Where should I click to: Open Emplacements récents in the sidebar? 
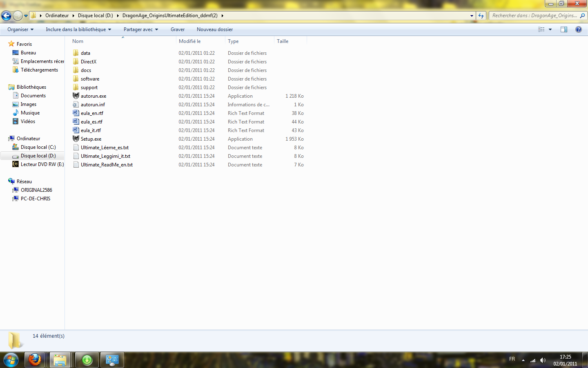(x=42, y=61)
